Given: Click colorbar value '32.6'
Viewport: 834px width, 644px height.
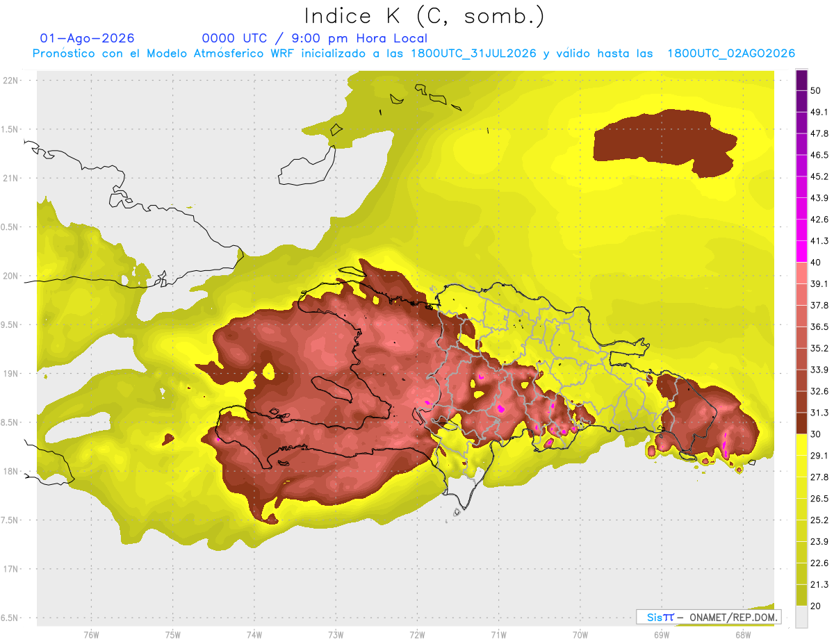Looking at the screenshot, I should click(x=819, y=391).
